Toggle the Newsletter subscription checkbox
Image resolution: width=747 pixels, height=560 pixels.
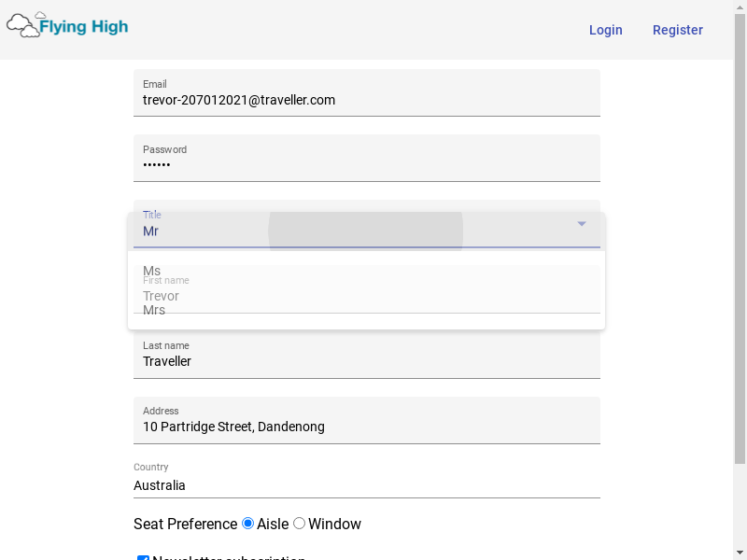pos(143,559)
